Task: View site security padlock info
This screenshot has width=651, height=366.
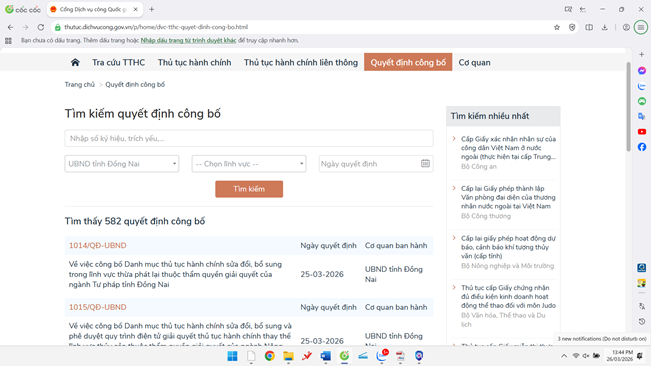Action: [x=58, y=27]
